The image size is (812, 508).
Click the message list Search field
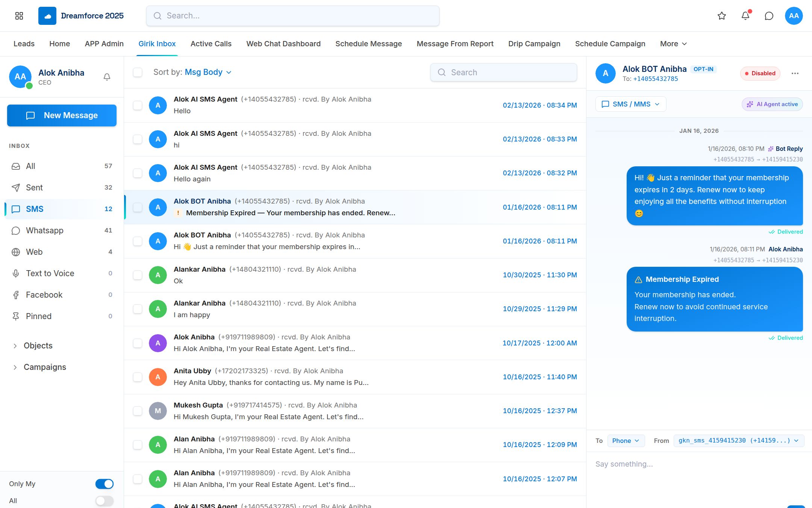[503, 72]
